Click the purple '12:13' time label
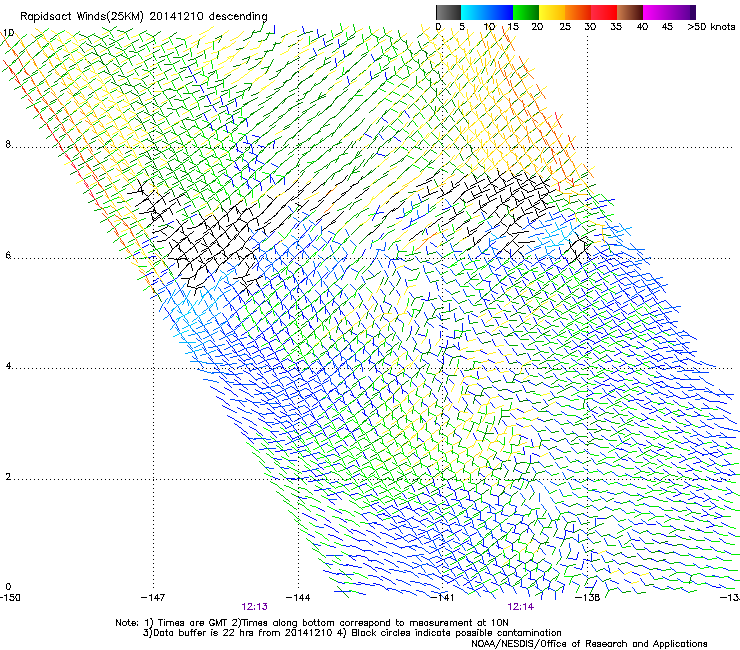 (x=254, y=607)
